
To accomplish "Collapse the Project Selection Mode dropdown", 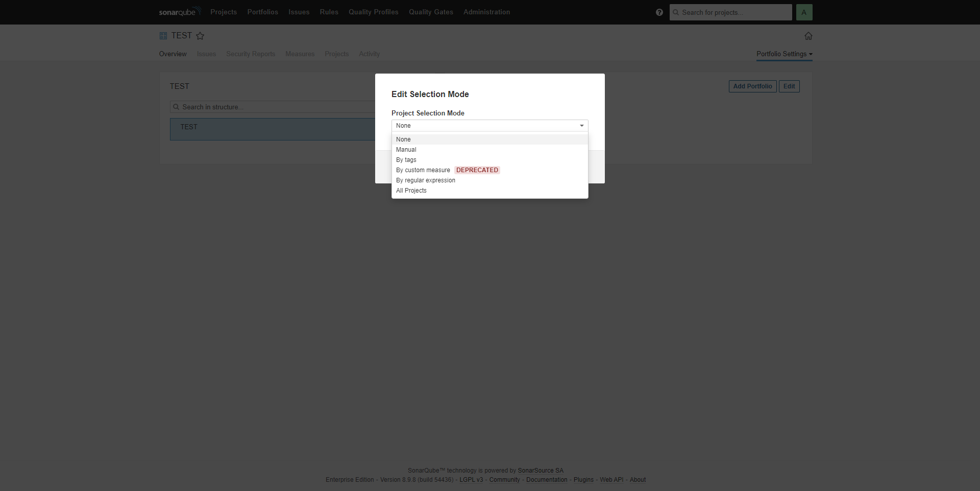I will coord(490,126).
